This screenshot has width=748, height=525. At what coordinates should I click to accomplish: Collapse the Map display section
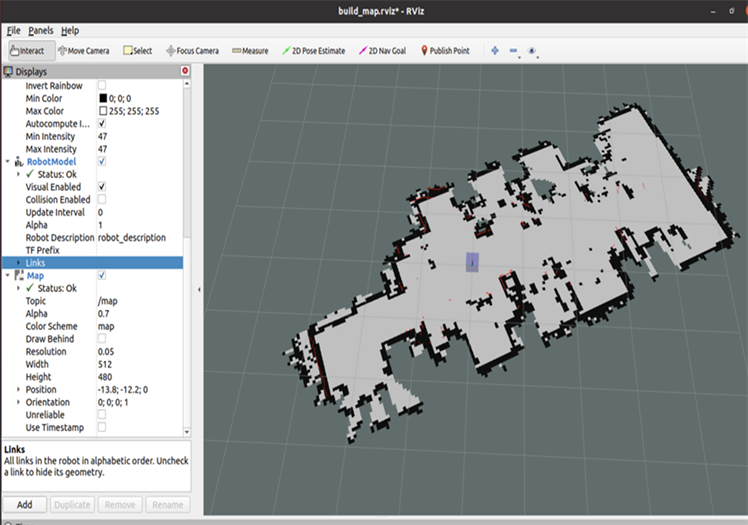pos(8,275)
